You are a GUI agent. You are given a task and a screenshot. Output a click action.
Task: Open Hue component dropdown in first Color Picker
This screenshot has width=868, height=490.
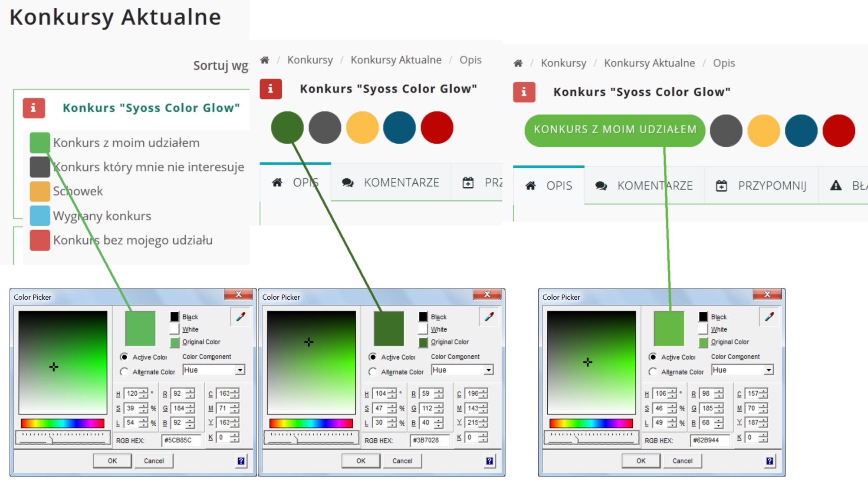240,370
